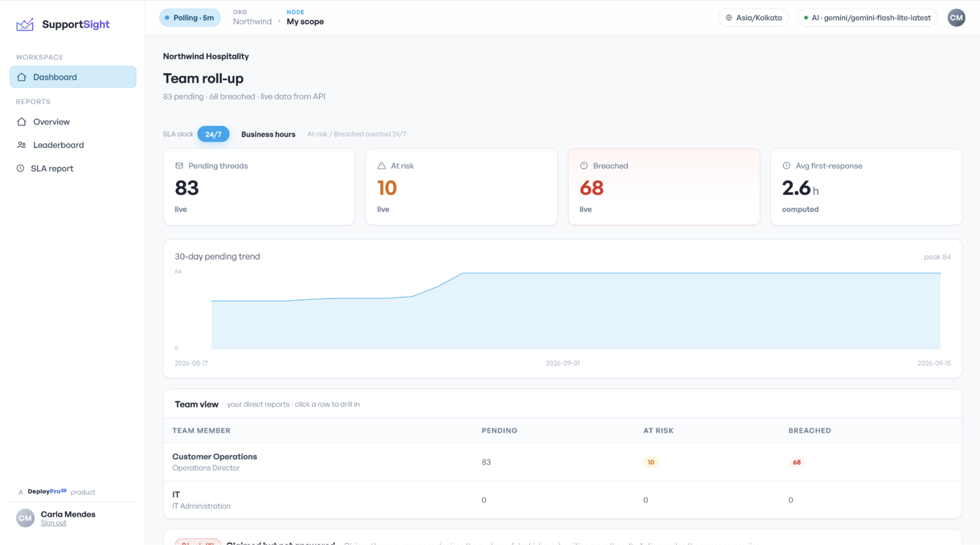980x545 pixels.
Task: Open the Leaderboard report
Action: pyautogui.click(x=73, y=145)
